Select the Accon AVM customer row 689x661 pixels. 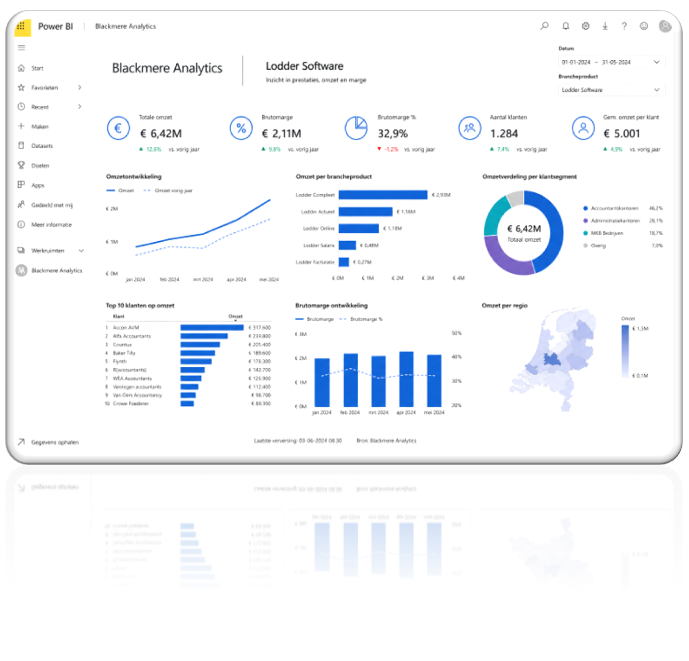coord(188,327)
